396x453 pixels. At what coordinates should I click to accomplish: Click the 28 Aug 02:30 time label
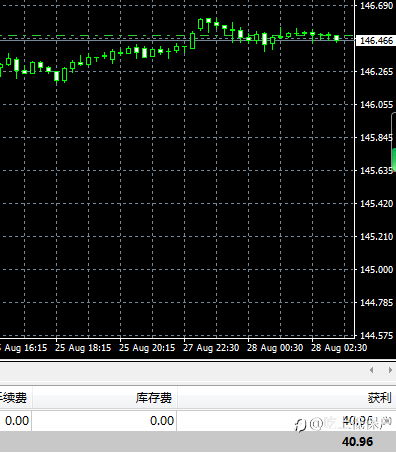pyautogui.click(x=339, y=348)
